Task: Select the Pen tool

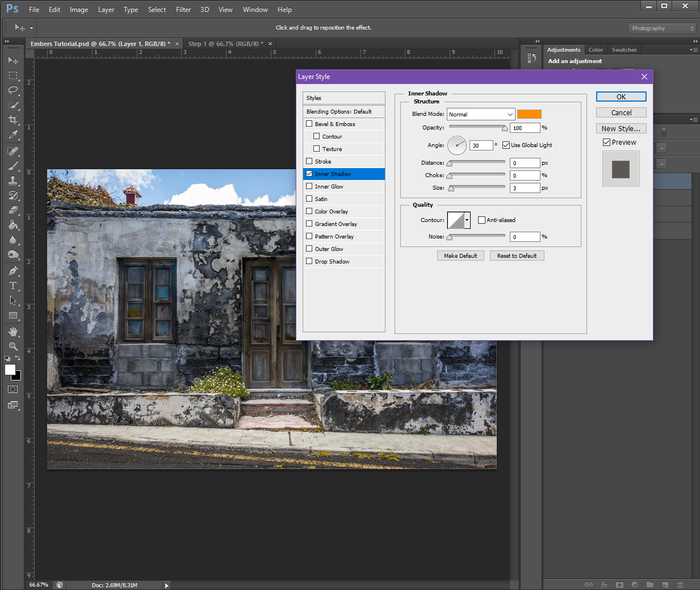Action: [13, 271]
